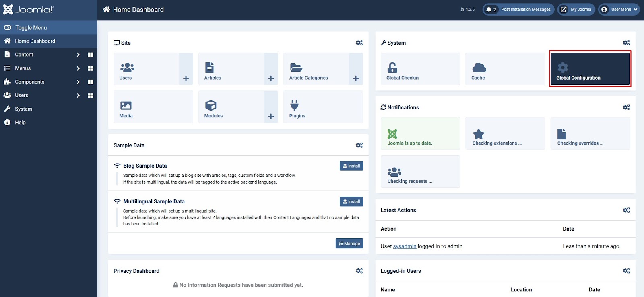644x297 pixels.
Task: Expand the Users sidebar chevron
Action: [x=78, y=96]
